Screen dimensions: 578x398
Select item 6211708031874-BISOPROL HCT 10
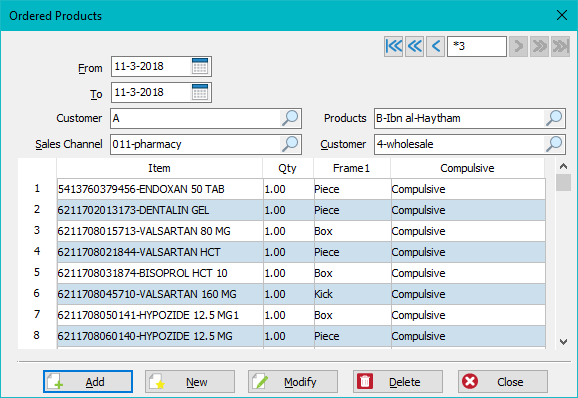pos(160,273)
